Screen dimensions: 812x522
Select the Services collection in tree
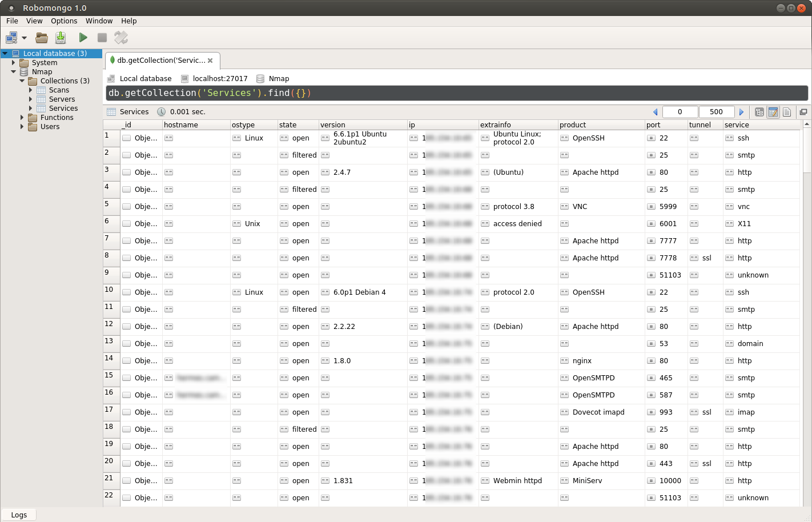point(63,109)
